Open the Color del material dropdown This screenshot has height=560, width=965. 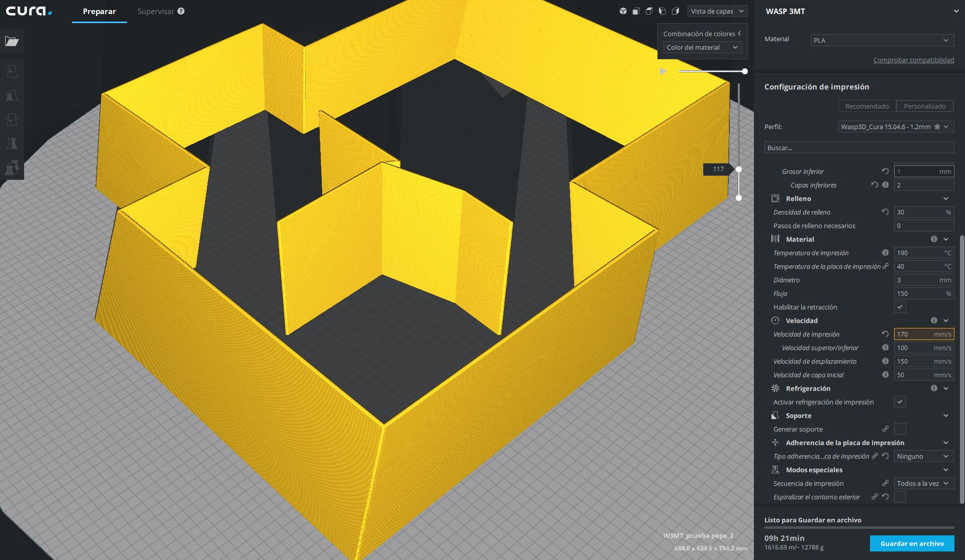click(702, 47)
